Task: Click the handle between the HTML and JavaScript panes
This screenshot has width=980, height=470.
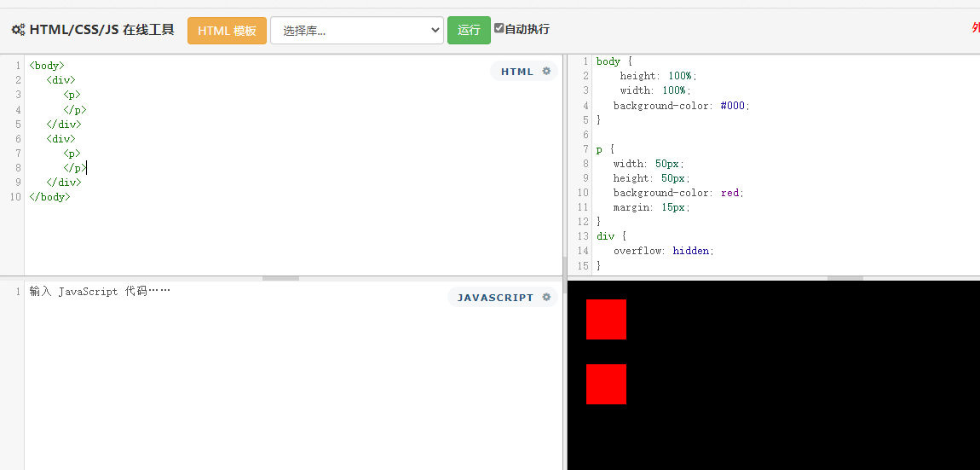Action: [x=280, y=278]
